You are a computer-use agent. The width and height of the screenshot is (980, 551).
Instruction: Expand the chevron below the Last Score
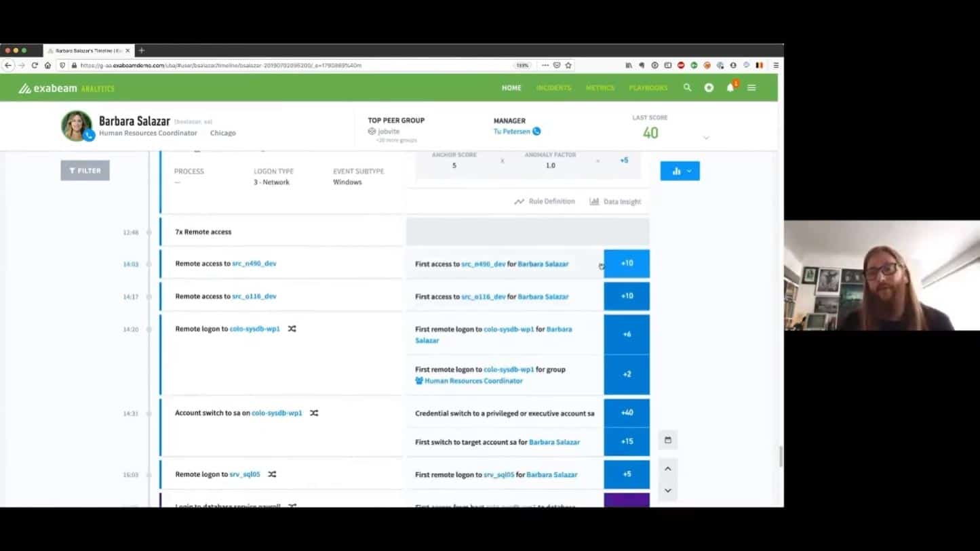pos(706,138)
